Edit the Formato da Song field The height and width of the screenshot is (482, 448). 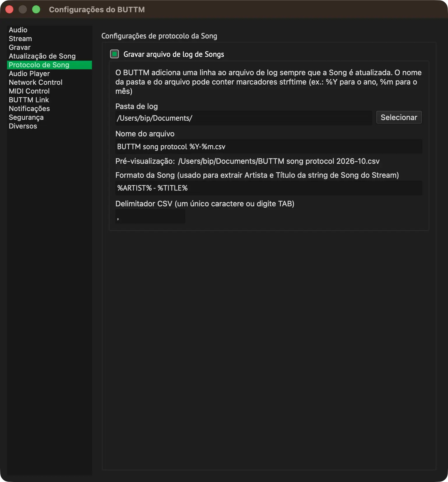(x=269, y=188)
